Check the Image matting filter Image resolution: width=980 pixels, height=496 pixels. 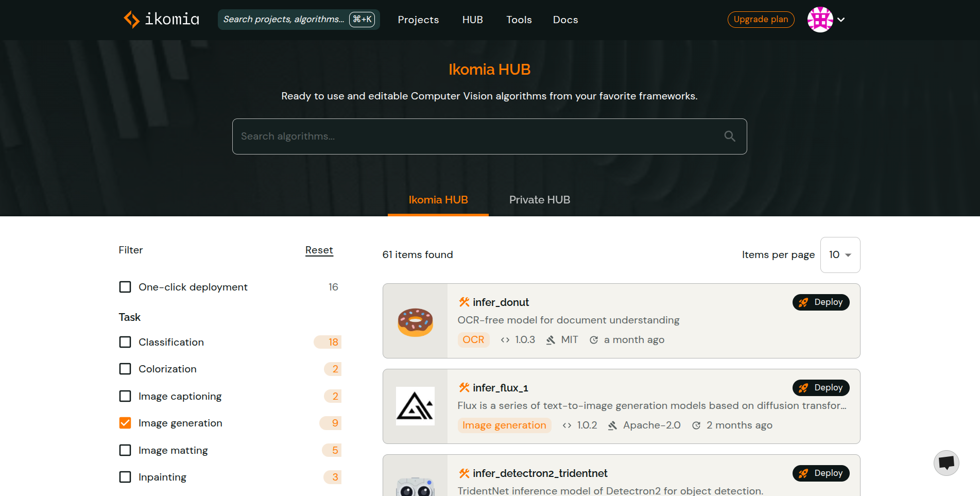click(125, 450)
